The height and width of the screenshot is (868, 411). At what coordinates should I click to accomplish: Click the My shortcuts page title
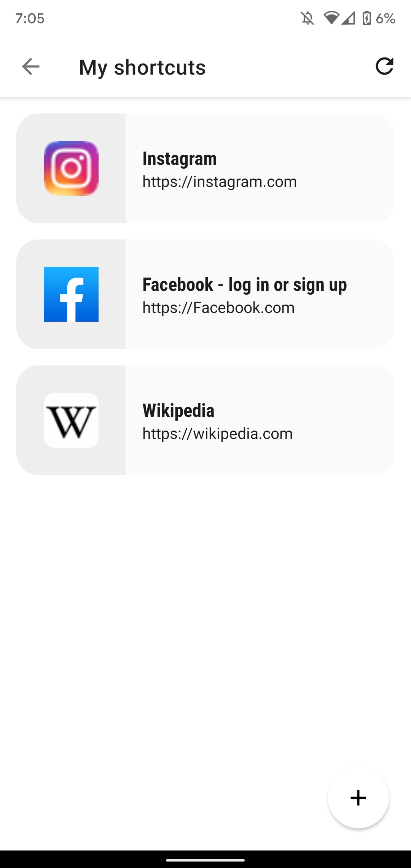point(142,67)
